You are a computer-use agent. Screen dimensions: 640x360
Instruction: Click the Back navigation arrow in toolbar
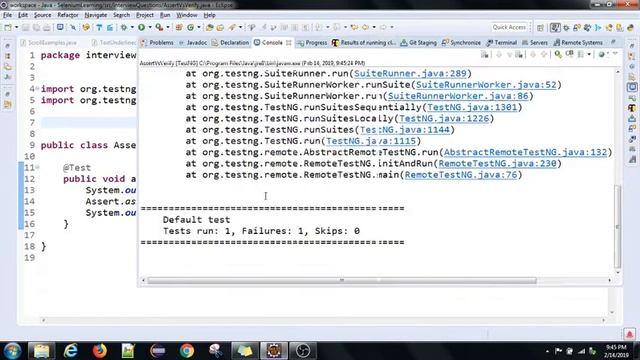[x=365, y=27]
